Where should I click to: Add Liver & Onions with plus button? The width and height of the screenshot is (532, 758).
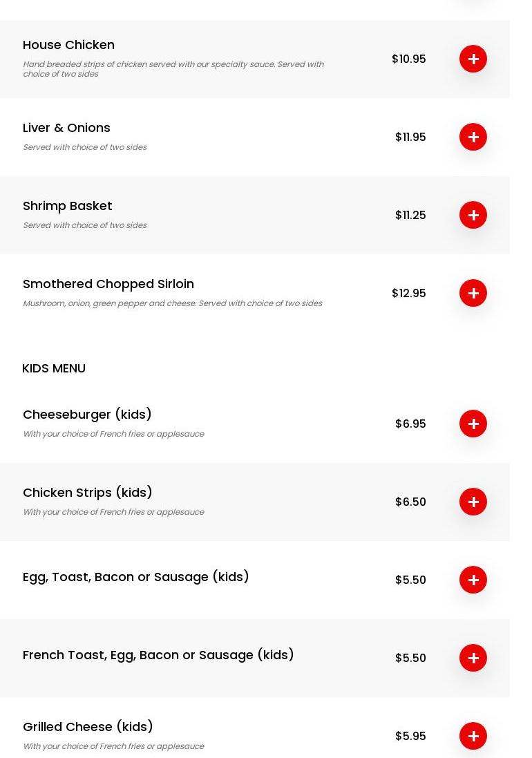point(473,137)
